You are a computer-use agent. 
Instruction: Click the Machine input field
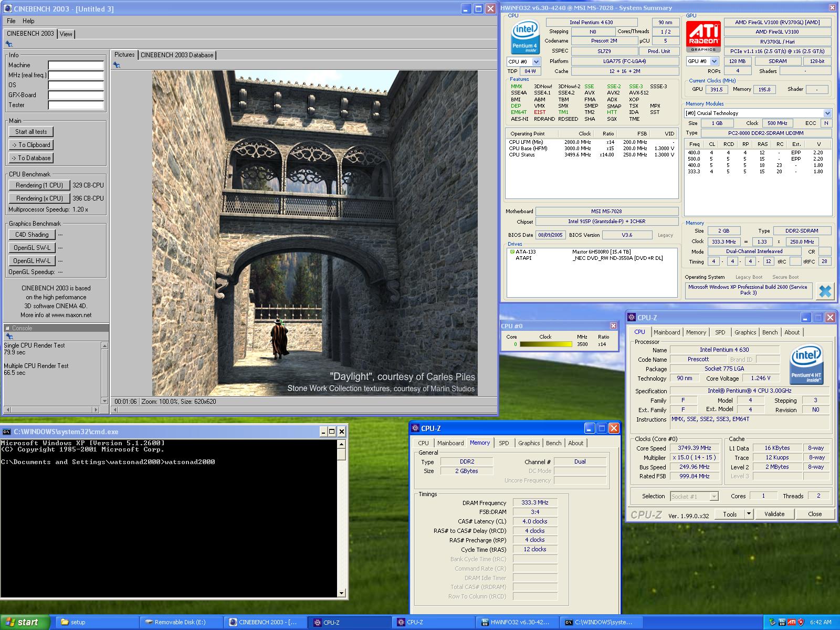click(76, 65)
